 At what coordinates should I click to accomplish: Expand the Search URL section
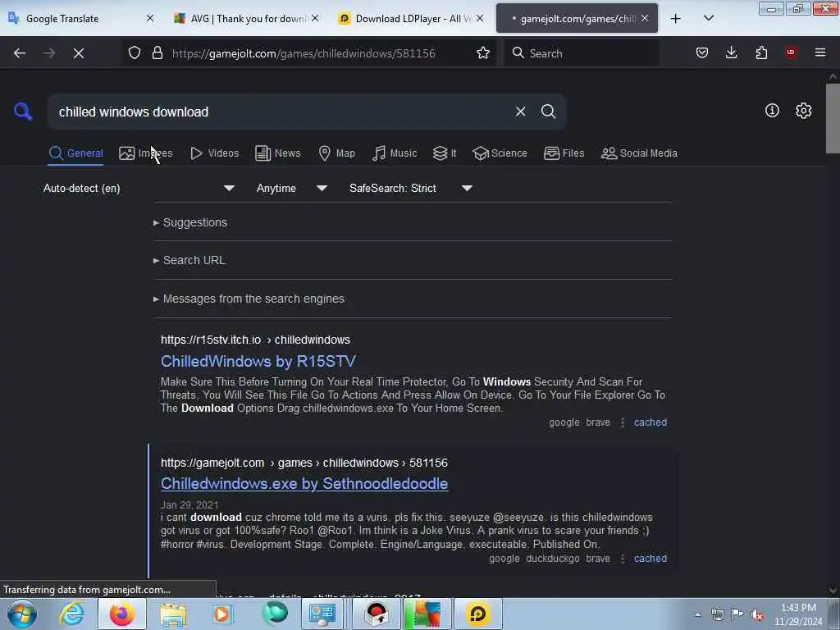tap(189, 260)
